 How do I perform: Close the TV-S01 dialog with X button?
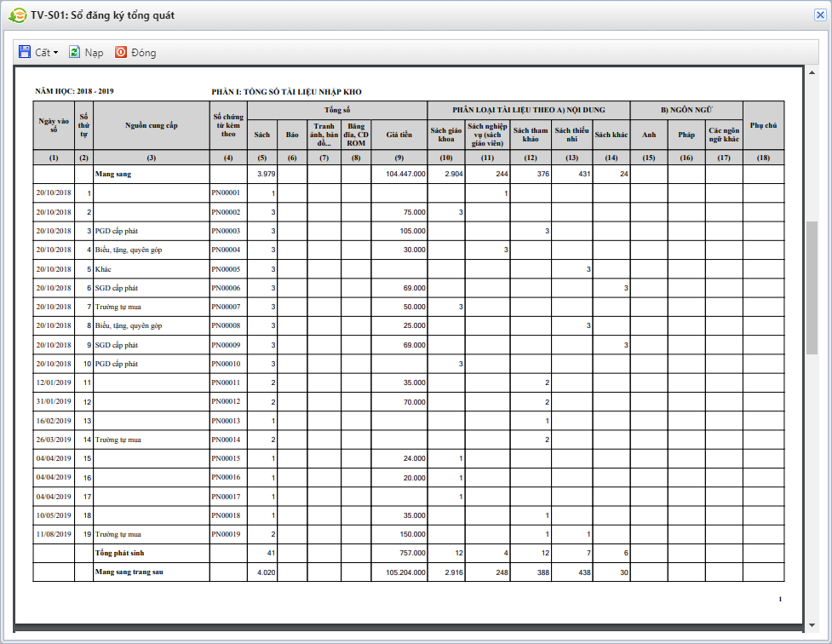820,14
